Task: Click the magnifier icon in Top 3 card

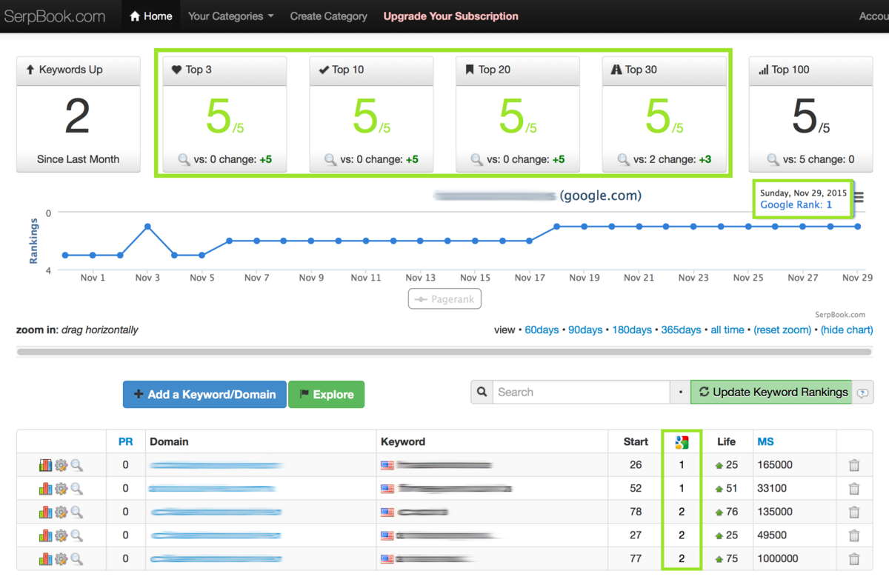Action: point(184,159)
